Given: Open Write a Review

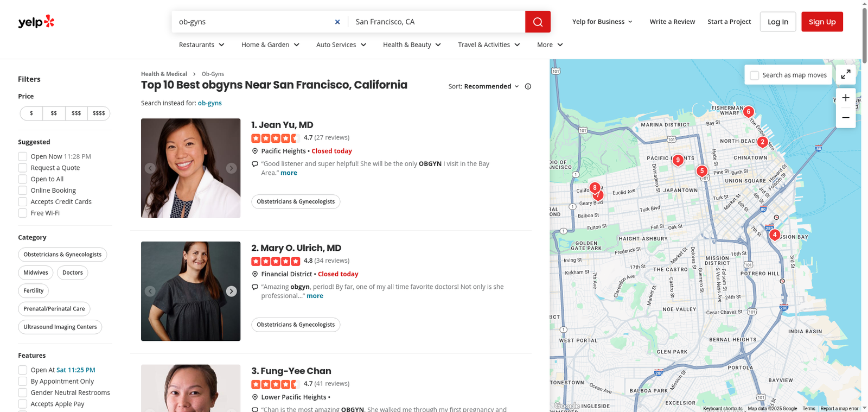Looking at the screenshot, I should coord(672,22).
